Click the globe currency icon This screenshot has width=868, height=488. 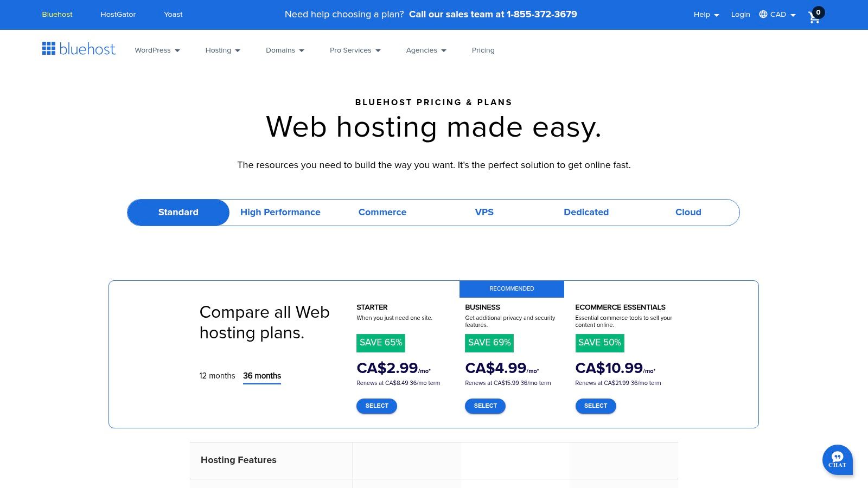(763, 14)
